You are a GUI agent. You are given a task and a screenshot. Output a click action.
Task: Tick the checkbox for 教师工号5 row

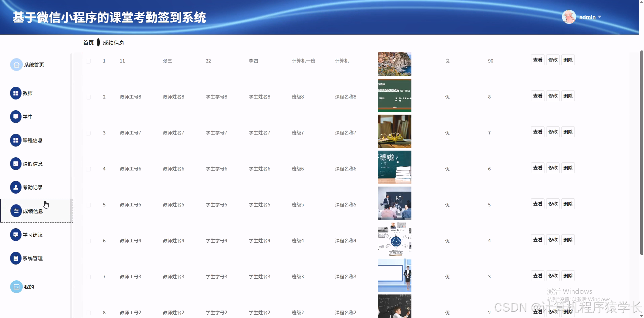[x=88, y=204]
